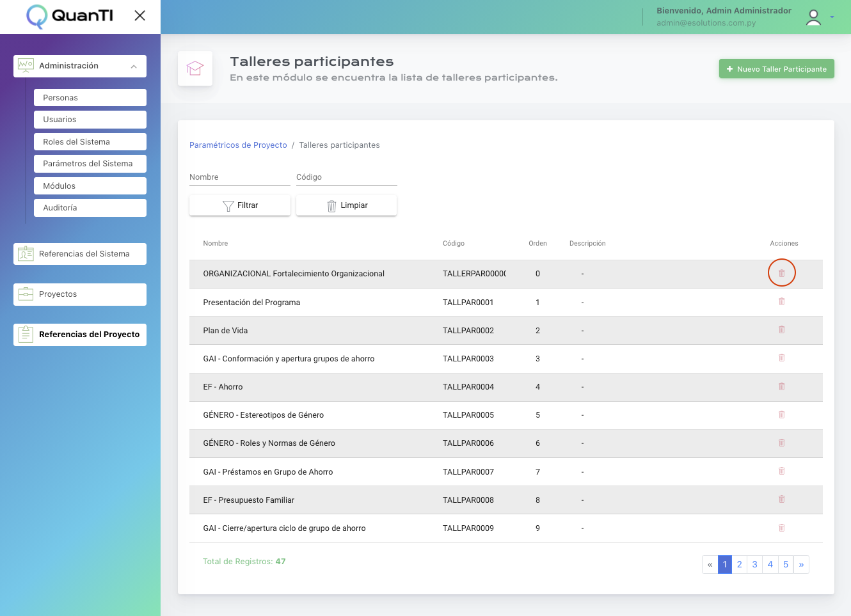Go to pagination page 5

click(786, 564)
